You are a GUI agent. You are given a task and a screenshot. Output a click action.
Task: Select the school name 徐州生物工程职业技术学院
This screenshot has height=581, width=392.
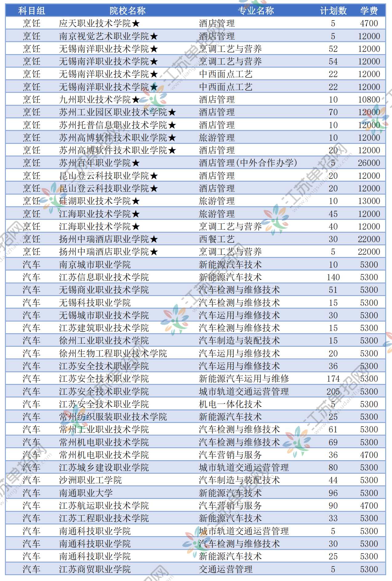(113, 354)
